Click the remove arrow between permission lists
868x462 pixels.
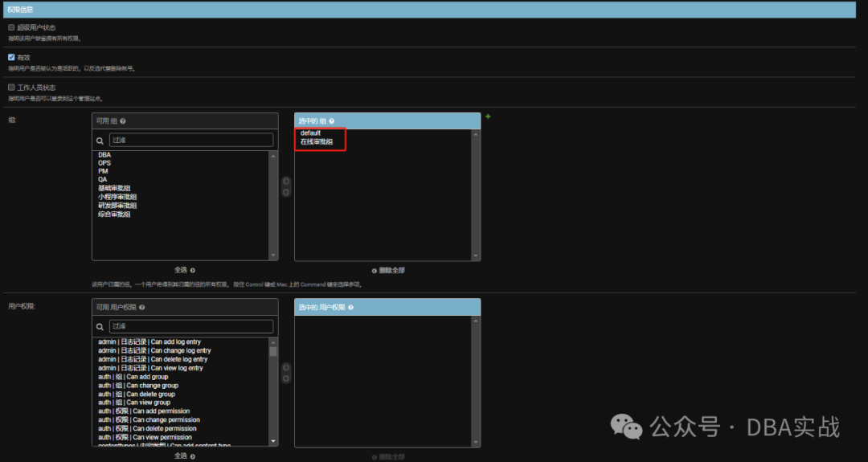click(286, 378)
